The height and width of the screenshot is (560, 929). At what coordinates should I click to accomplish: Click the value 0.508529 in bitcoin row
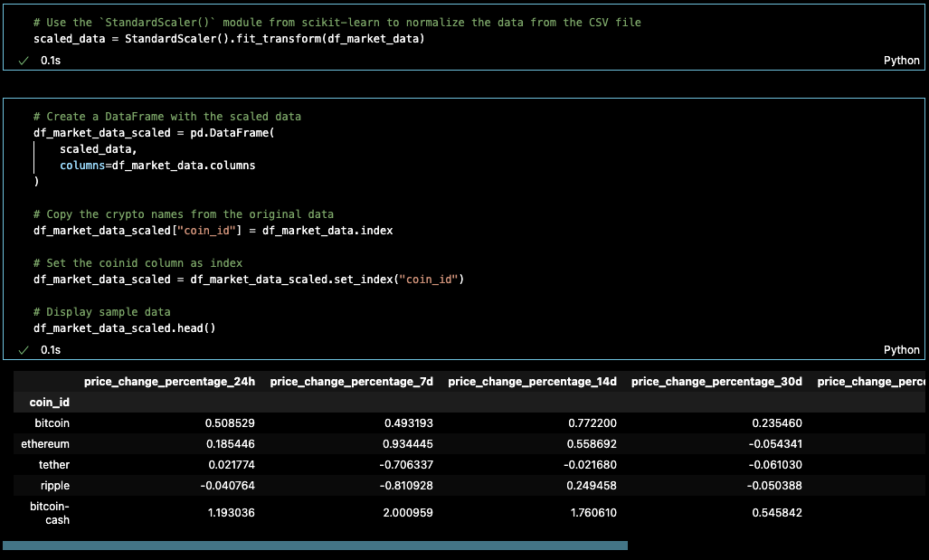coord(229,422)
